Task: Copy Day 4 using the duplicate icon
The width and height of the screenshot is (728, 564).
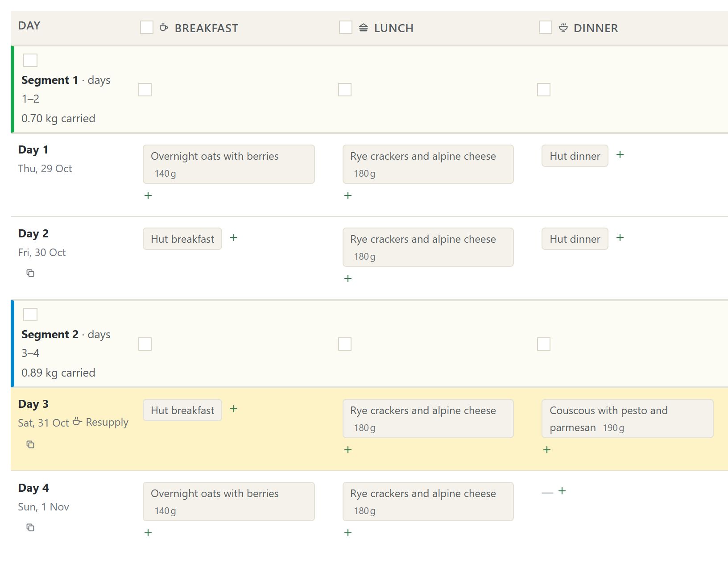Action: tap(30, 527)
